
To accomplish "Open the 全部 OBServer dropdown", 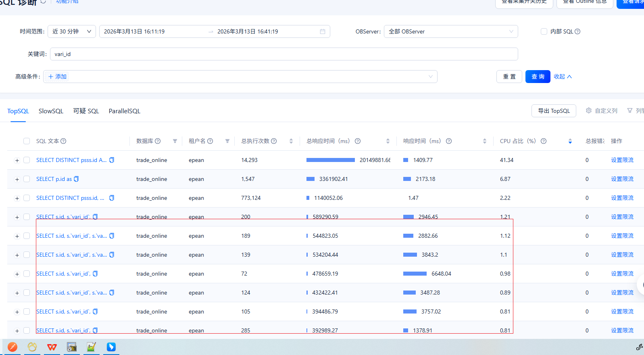I will click(x=450, y=31).
